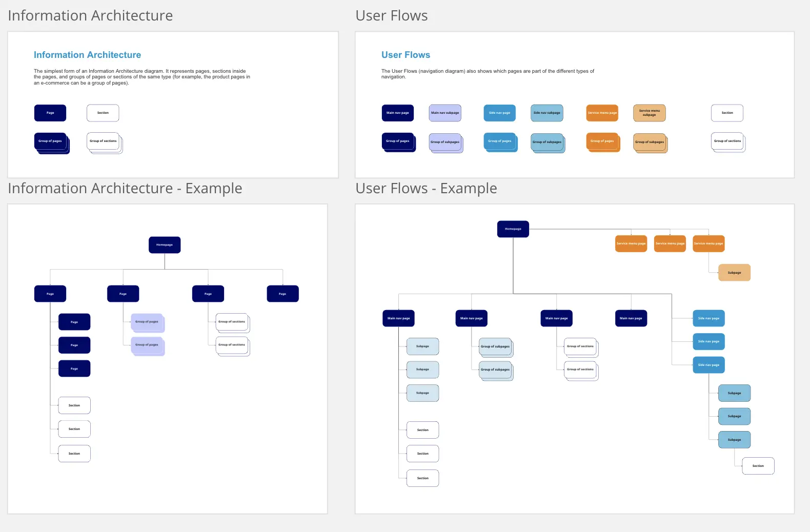Click the Homepage node in User Flows example

513,229
